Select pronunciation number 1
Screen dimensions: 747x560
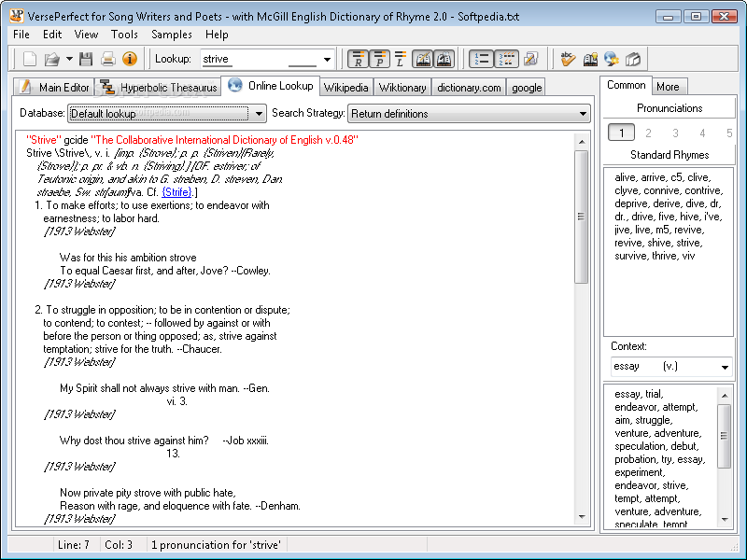coord(621,133)
